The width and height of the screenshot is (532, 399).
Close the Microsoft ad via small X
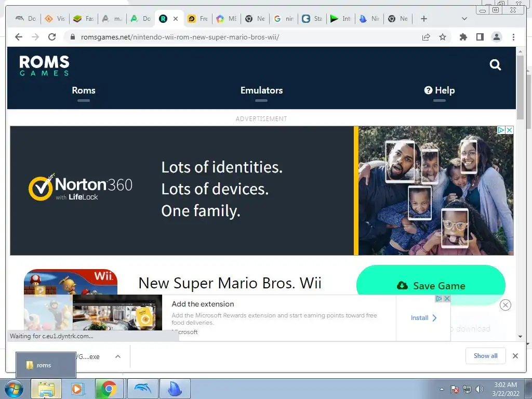[447, 299]
